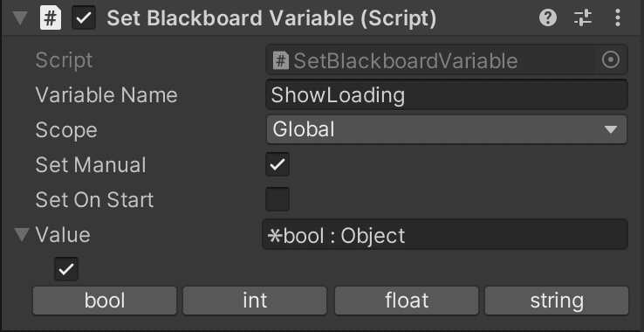
Task: Uncheck the Set Manual checkbox
Action: pos(277,164)
